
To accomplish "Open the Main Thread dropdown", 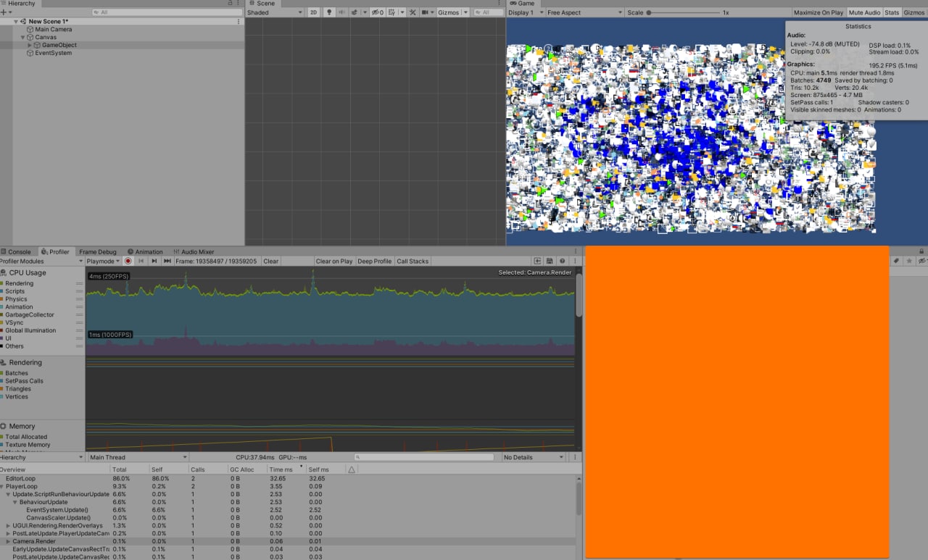I will pyautogui.click(x=137, y=457).
